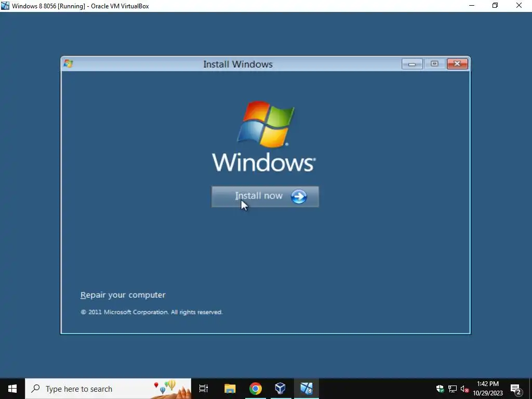Restore down the VirtualBox VM window

pos(495,6)
